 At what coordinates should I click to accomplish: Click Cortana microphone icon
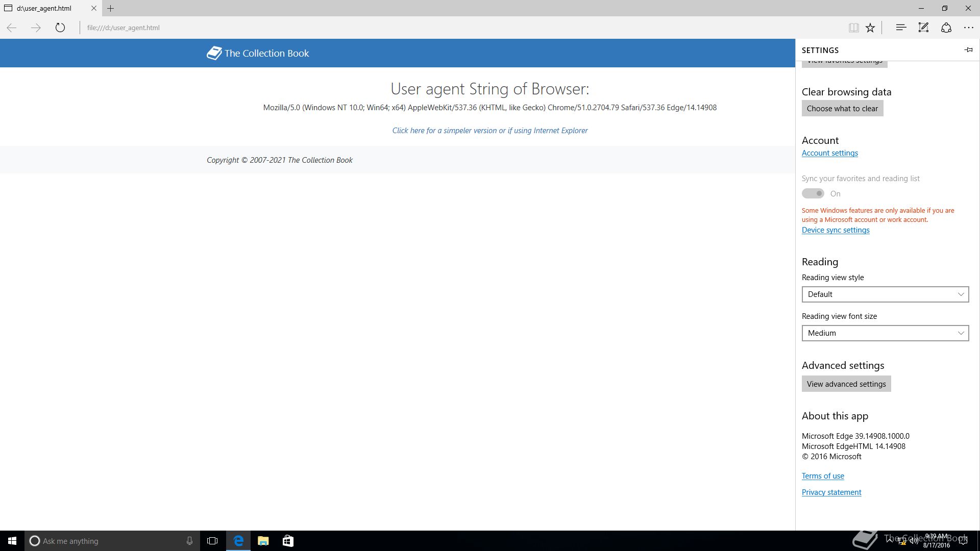189,541
